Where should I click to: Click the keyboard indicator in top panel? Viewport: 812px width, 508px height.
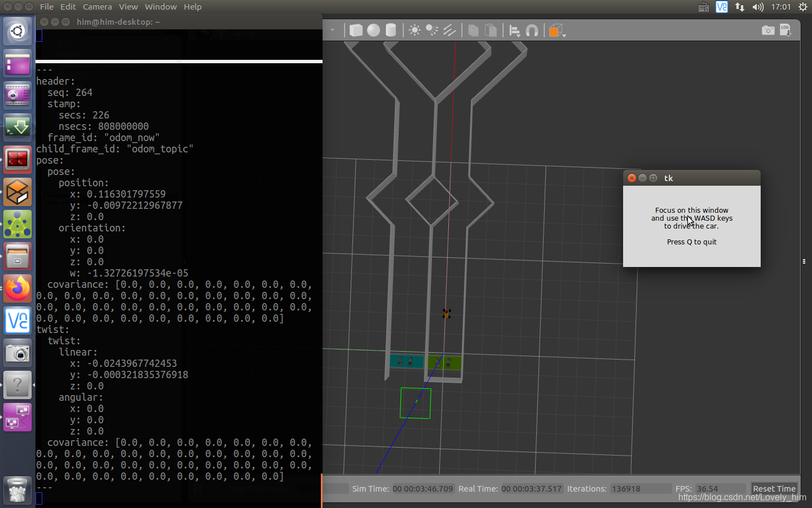point(704,7)
